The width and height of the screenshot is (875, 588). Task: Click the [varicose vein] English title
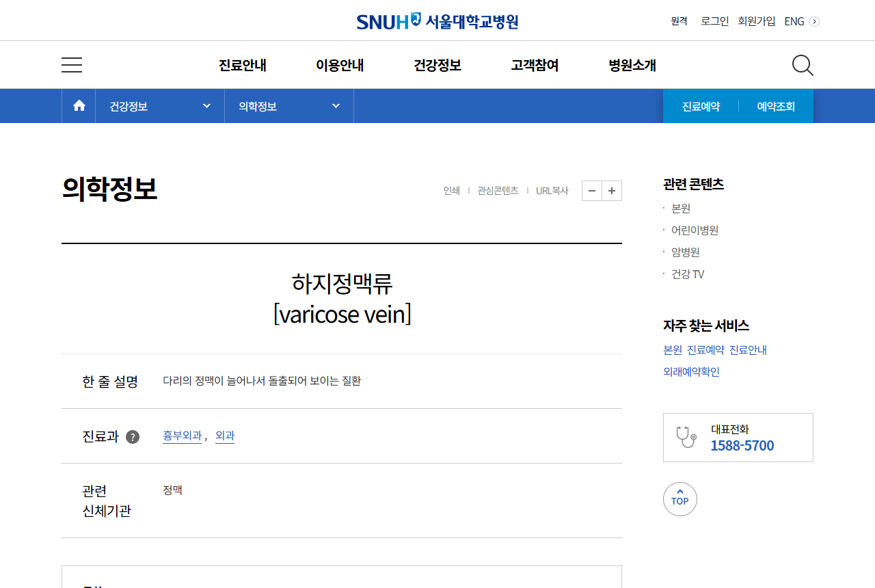click(x=342, y=315)
